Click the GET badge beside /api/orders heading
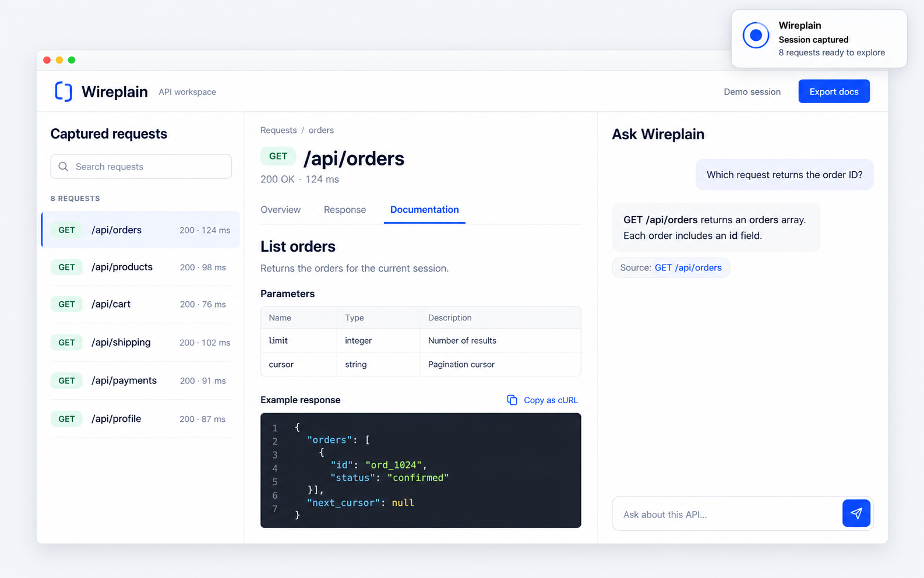This screenshot has width=924, height=578. 278,156
